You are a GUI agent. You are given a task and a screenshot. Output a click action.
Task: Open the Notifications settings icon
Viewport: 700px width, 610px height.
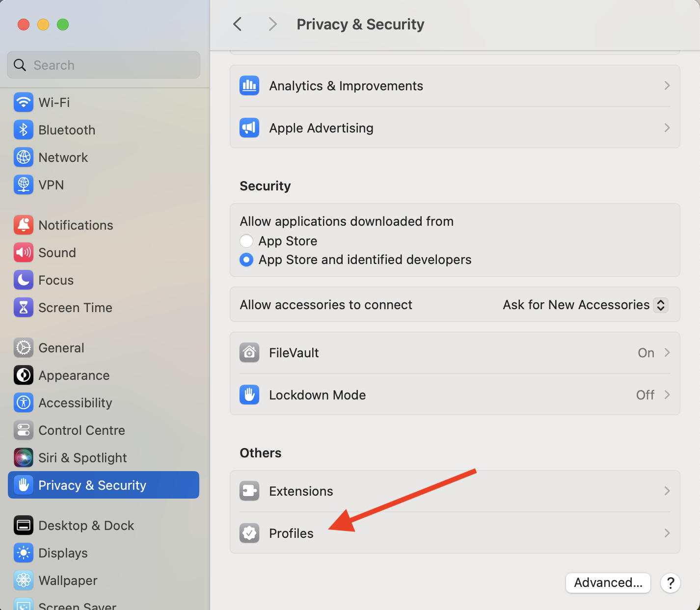click(x=24, y=225)
